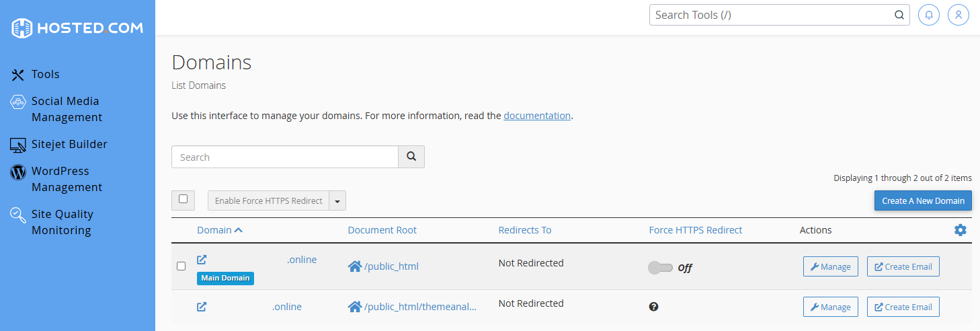Open Site Quality Monitoring section

(x=63, y=223)
